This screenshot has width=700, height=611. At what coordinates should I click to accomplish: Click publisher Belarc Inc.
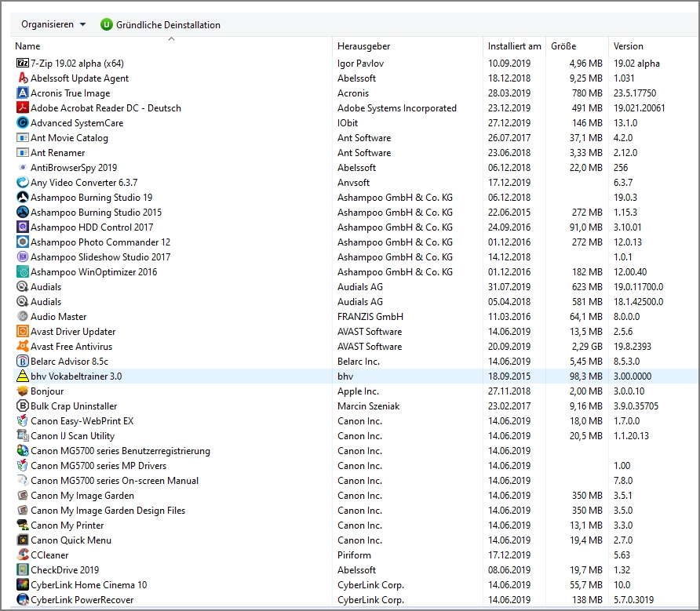pyautogui.click(x=359, y=362)
